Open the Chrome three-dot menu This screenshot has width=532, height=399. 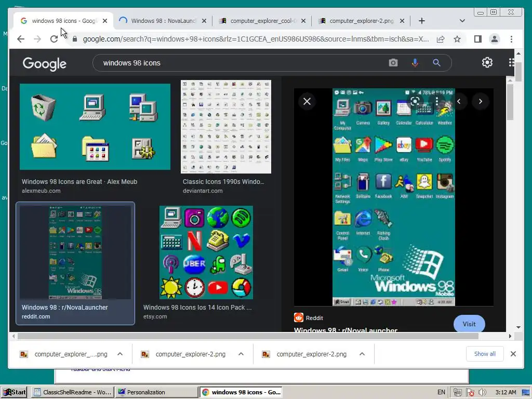point(511,39)
